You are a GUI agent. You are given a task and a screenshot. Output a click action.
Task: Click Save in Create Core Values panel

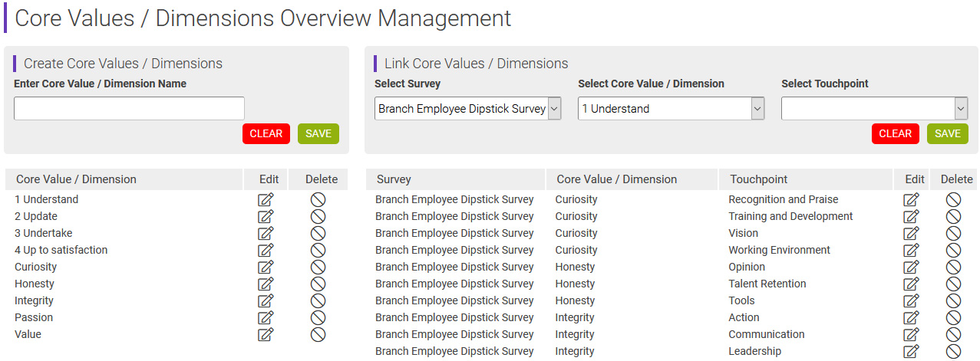point(318,133)
